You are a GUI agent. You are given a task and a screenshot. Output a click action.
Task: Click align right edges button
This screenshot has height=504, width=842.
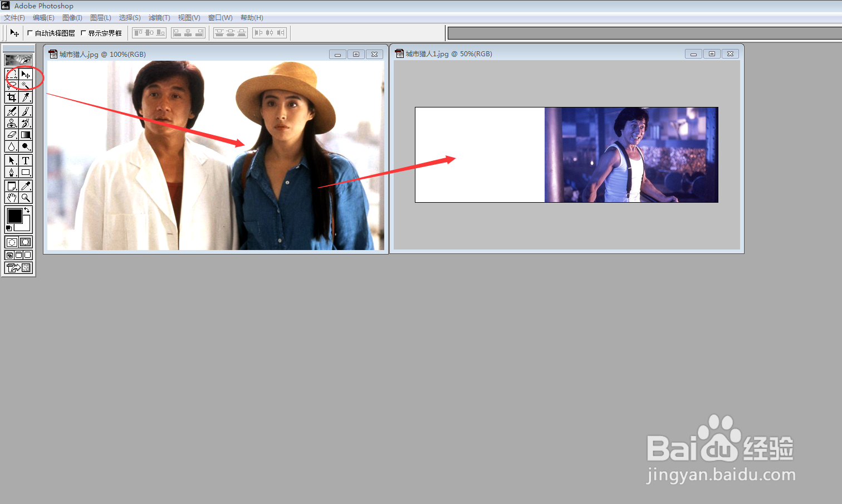point(199,33)
